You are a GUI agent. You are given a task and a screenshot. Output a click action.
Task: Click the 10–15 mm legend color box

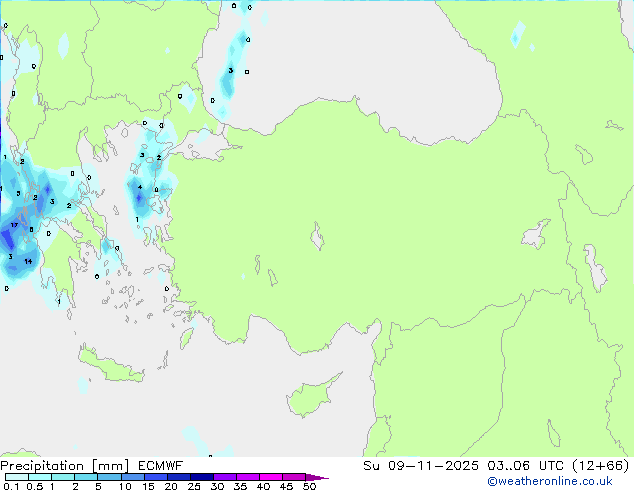(132, 477)
